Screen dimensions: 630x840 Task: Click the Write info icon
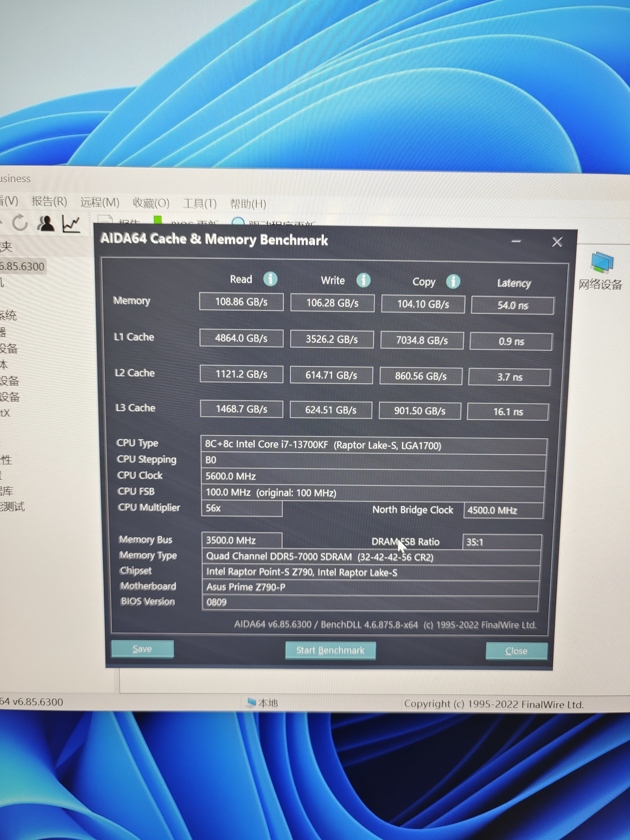363,280
